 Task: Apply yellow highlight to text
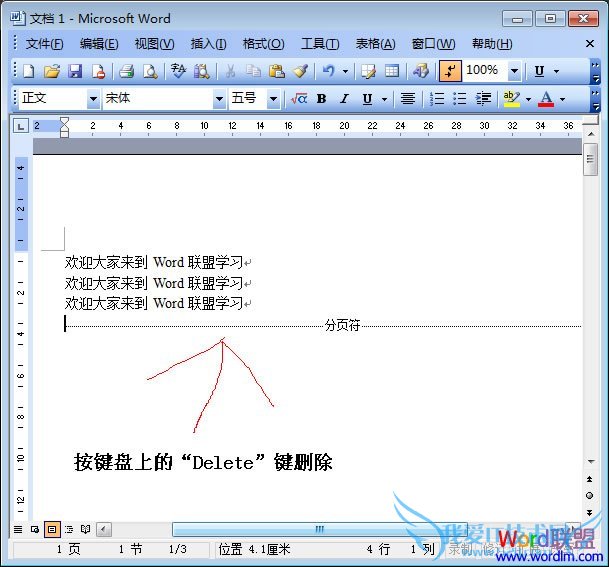click(x=511, y=99)
